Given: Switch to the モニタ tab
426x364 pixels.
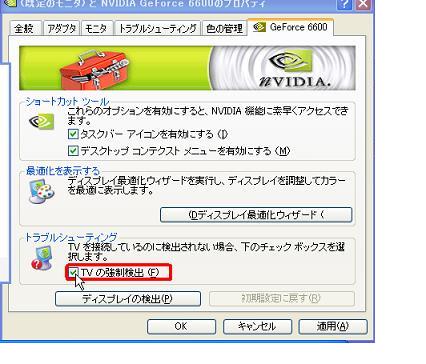Looking at the screenshot, I should 96,28.
